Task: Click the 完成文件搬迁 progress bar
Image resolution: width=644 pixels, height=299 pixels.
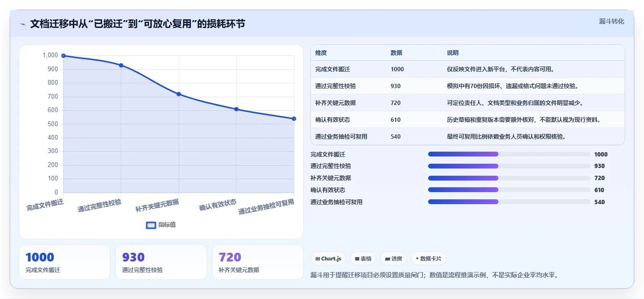Action: pyautogui.click(x=509, y=154)
